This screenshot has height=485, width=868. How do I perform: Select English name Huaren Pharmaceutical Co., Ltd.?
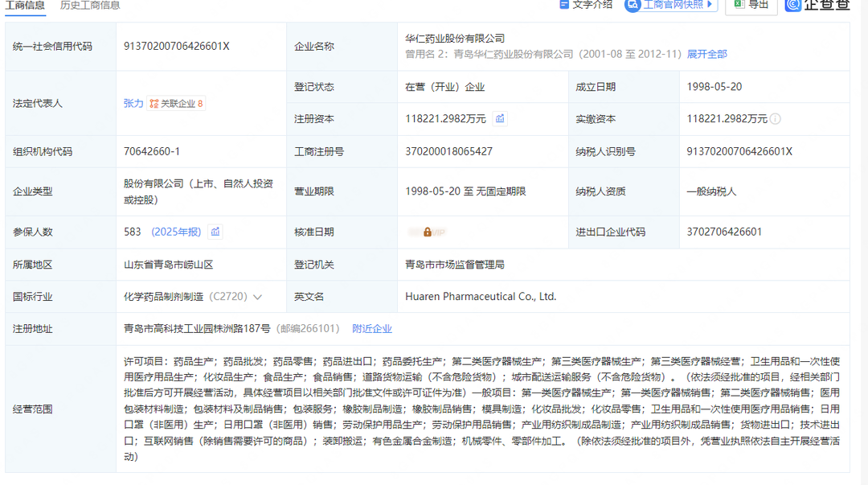coord(481,297)
